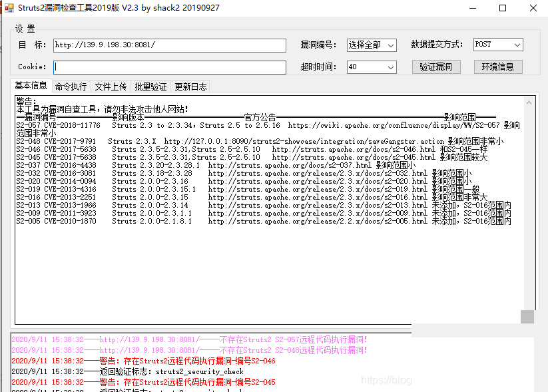Click the S2-046 CVE-2017-5638 row
The height and width of the screenshot is (392, 548).
[252, 150]
